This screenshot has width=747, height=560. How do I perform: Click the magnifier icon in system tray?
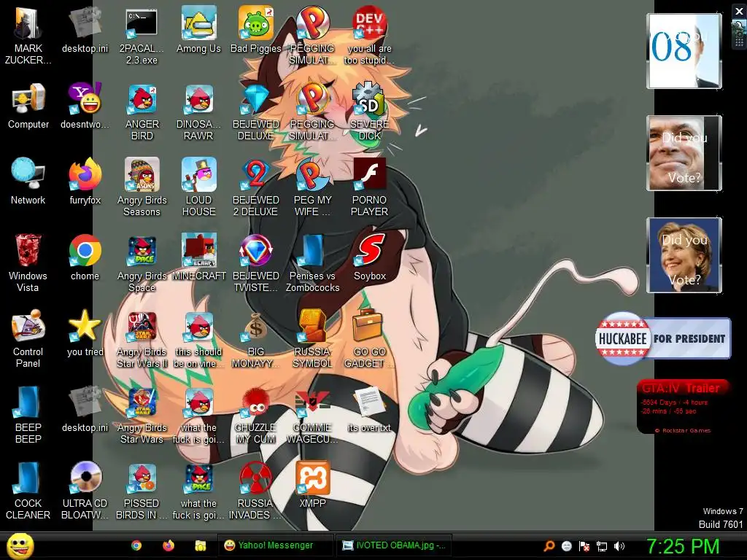(x=549, y=546)
